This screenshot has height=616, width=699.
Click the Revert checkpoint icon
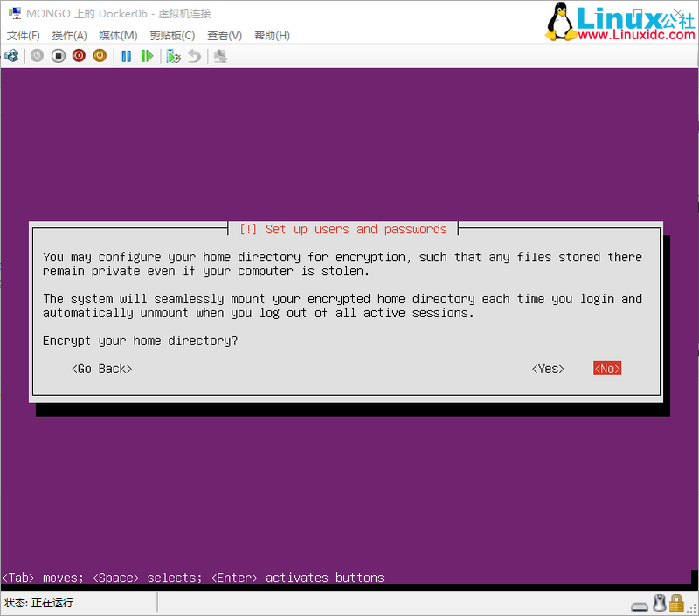192,55
